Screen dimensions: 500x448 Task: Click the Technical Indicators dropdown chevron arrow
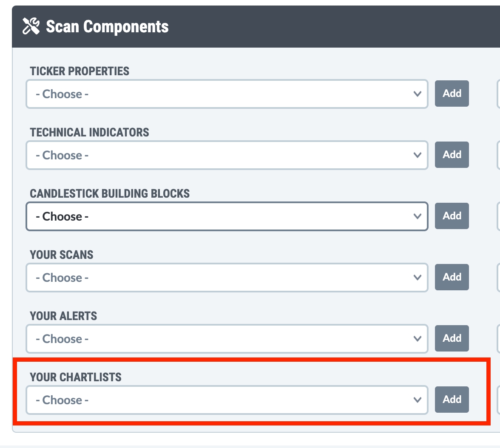(x=418, y=155)
